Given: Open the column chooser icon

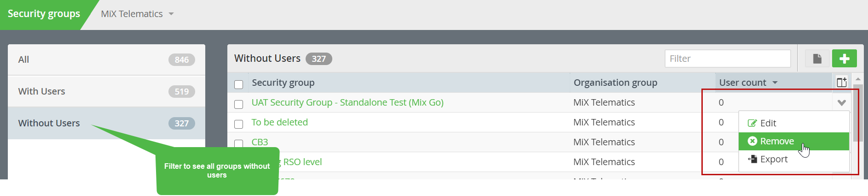Looking at the screenshot, I should tap(841, 82).
